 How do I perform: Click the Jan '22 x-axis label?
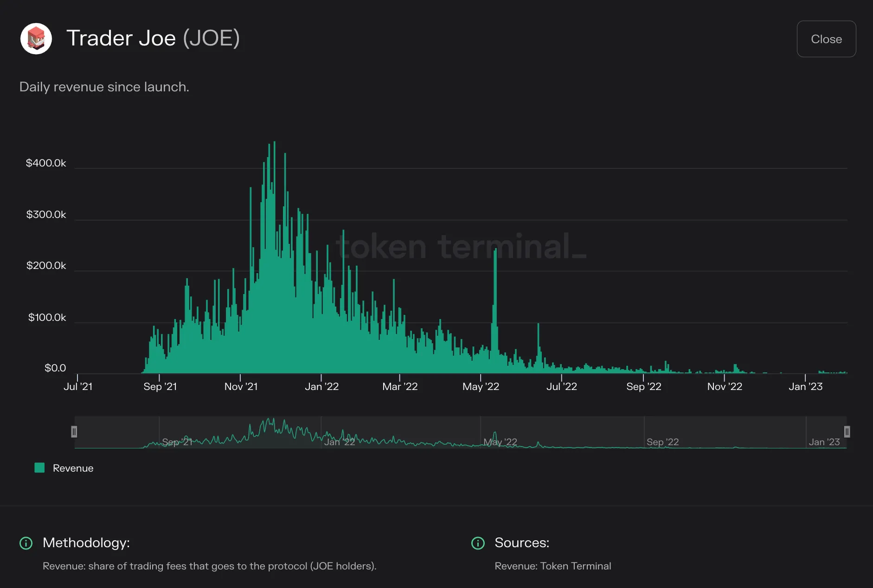tap(321, 386)
